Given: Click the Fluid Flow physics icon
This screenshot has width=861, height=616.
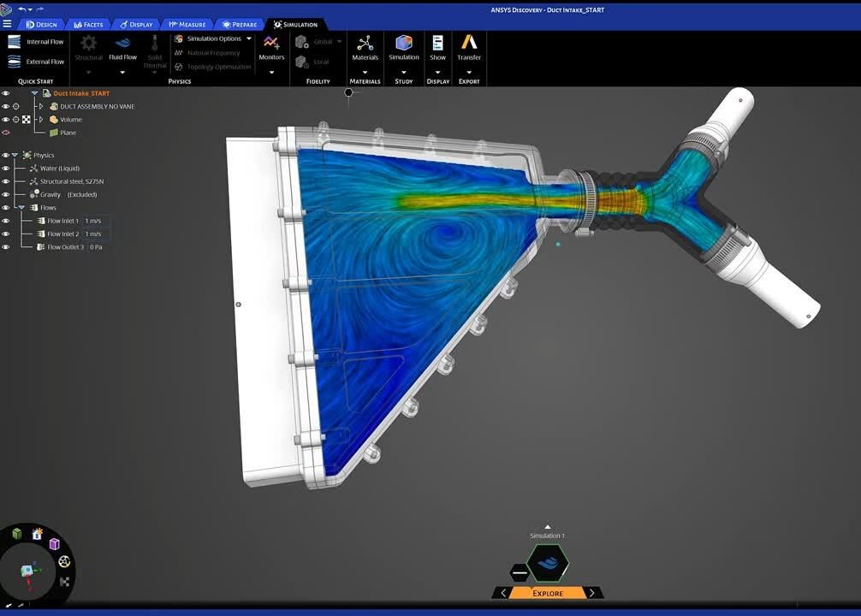Looking at the screenshot, I should tap(123, 43).
